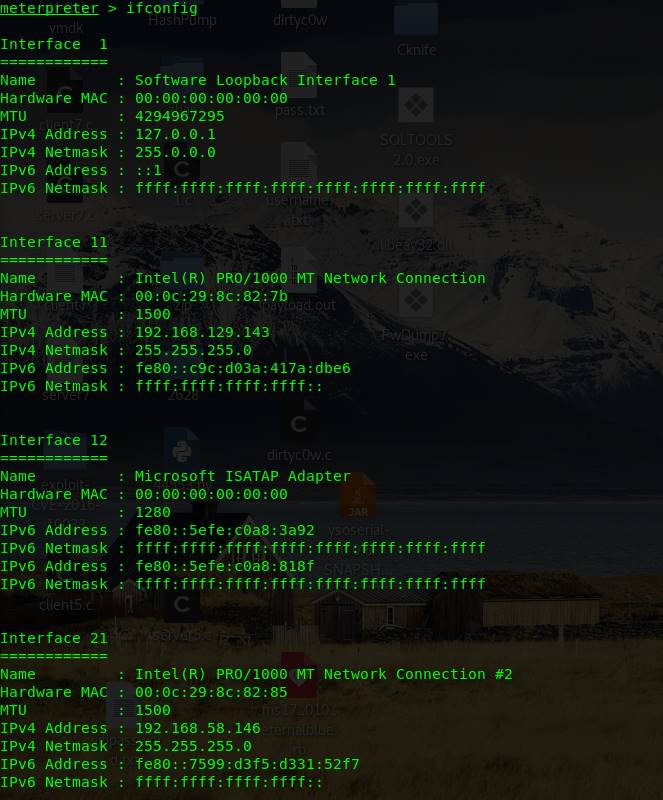Click the MAC address 00:0c:29:8c:82:85

coord(211,692)
